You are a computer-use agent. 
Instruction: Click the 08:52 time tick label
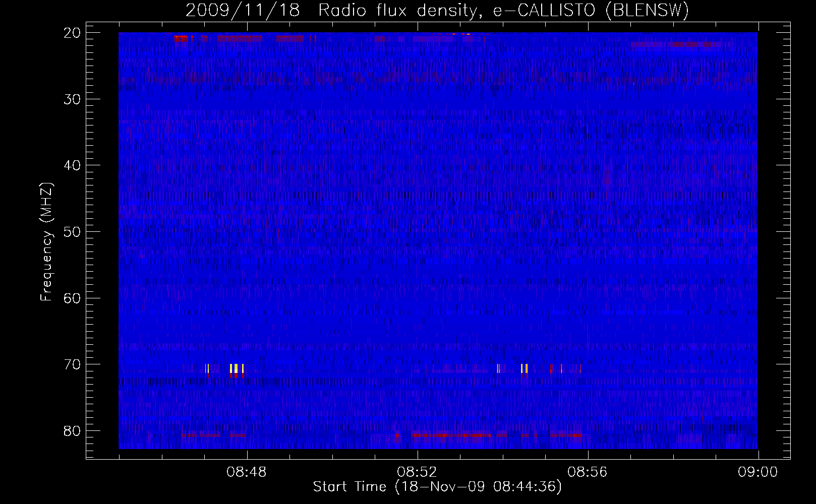[417, 472]
